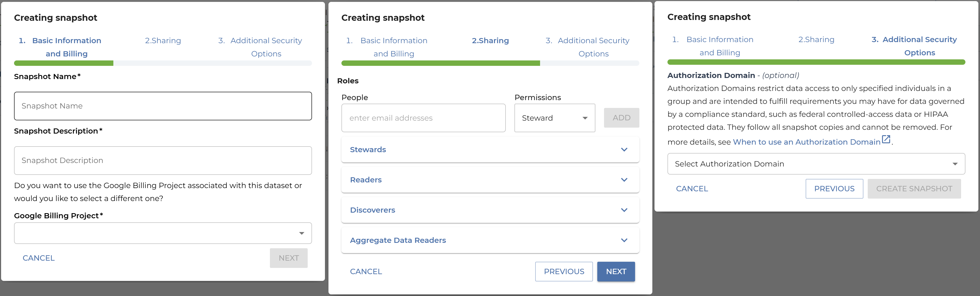Viewport: 980px width, 296px height.
Task: Open the Select Authorization Domain dropdown
Action: (x=816, y=164)
